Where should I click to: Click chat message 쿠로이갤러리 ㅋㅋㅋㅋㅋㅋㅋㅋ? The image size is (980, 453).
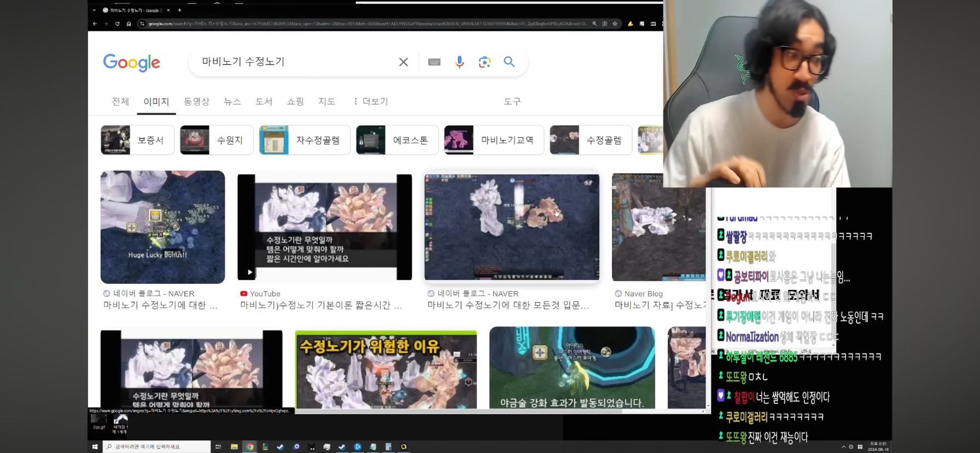[x=771, y=417]
